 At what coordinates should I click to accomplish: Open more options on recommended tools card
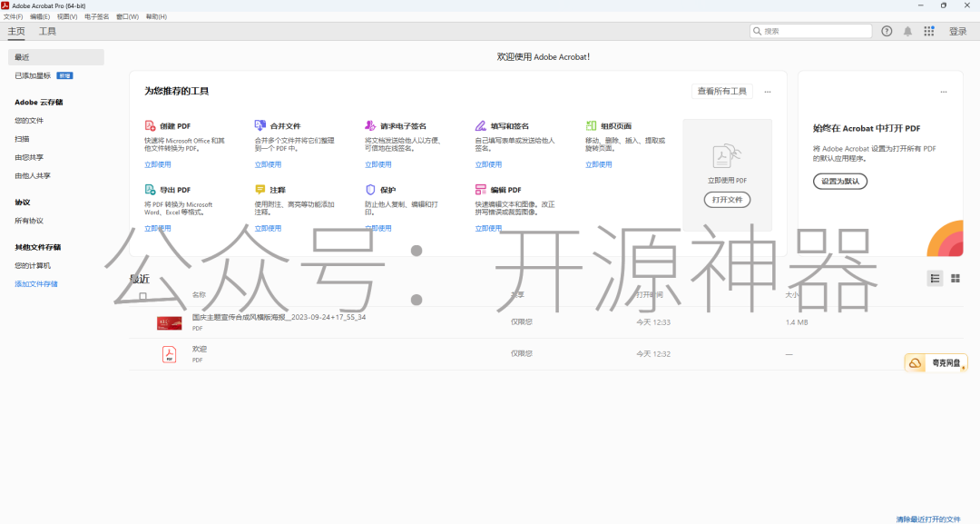(768, 92)
